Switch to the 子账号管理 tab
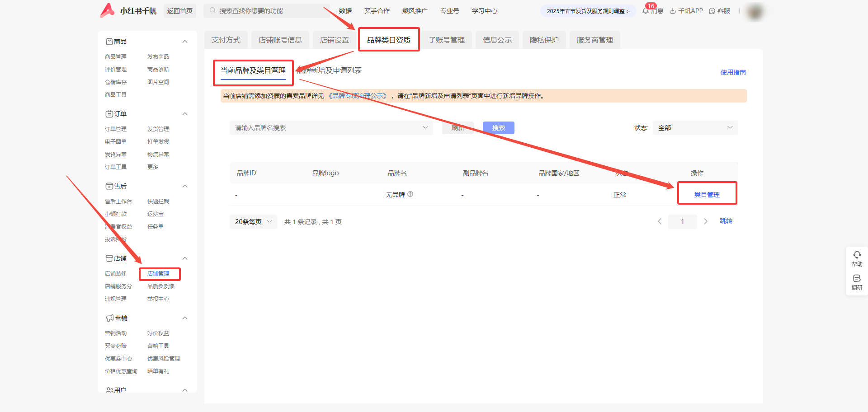 [x=447, y=40]
